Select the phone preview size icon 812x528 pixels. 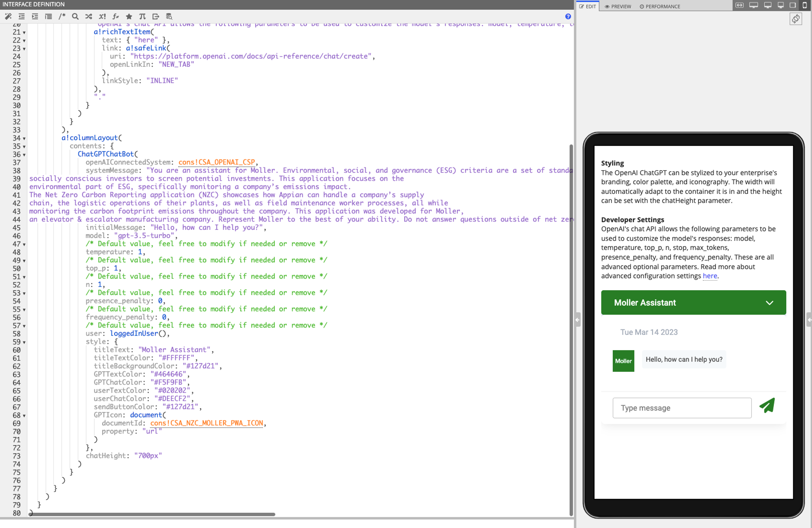pos(805,5)
